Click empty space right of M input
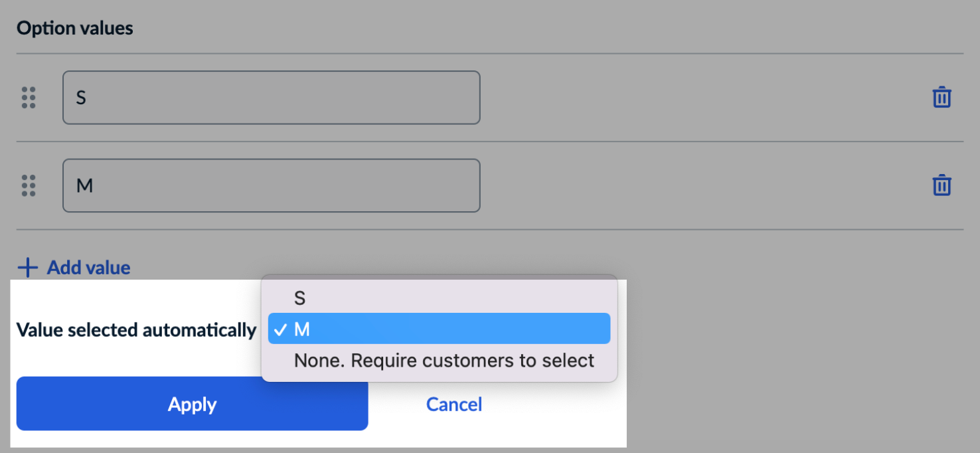Image resolution: width=980 pixels, height=453 pixels. (x=697, y=185)
